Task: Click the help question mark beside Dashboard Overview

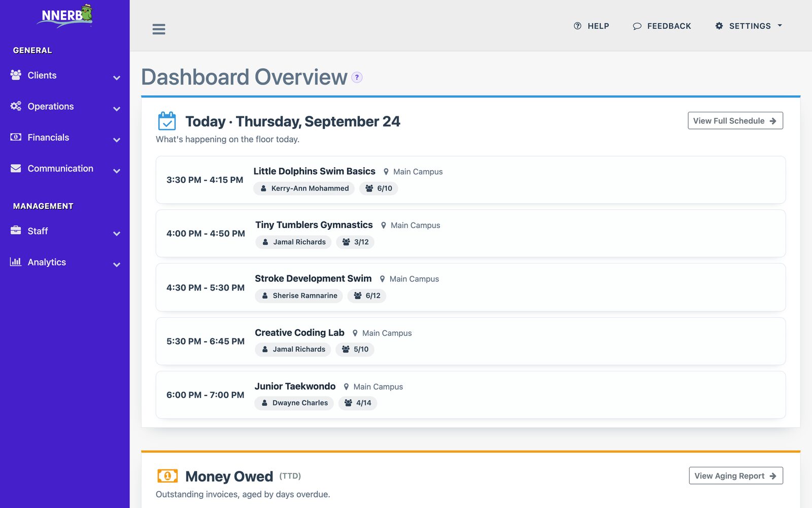Action: 357,77
